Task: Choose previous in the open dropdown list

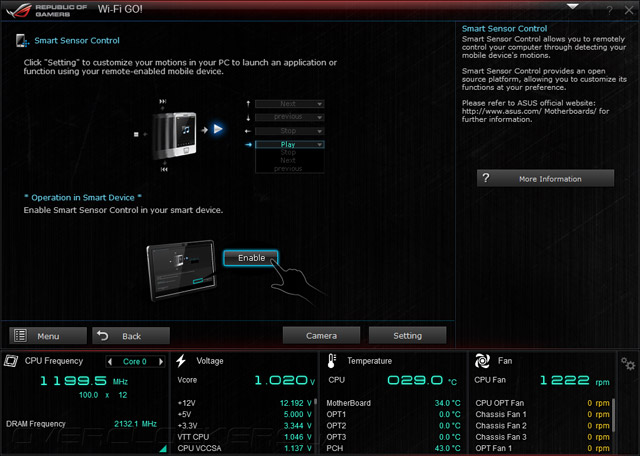Action: [x=288, y=169]
